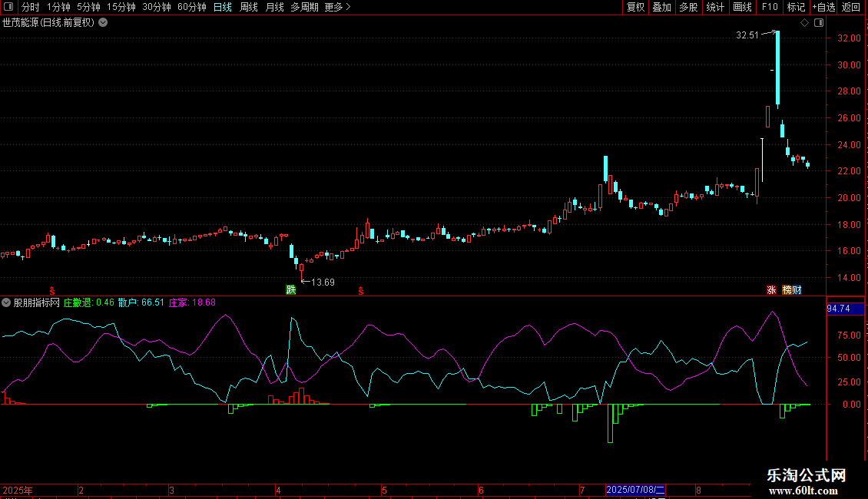868x499 pixels.
Task: Click the 财 badge below the chart
Action: pos(797,290)
